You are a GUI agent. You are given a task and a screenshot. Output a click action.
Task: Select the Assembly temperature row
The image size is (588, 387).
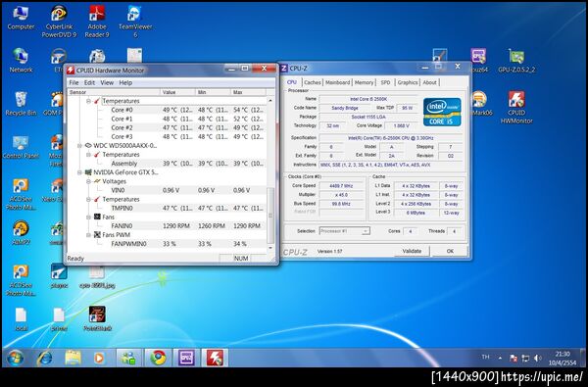pyautogui.click(x=167, y=164)
